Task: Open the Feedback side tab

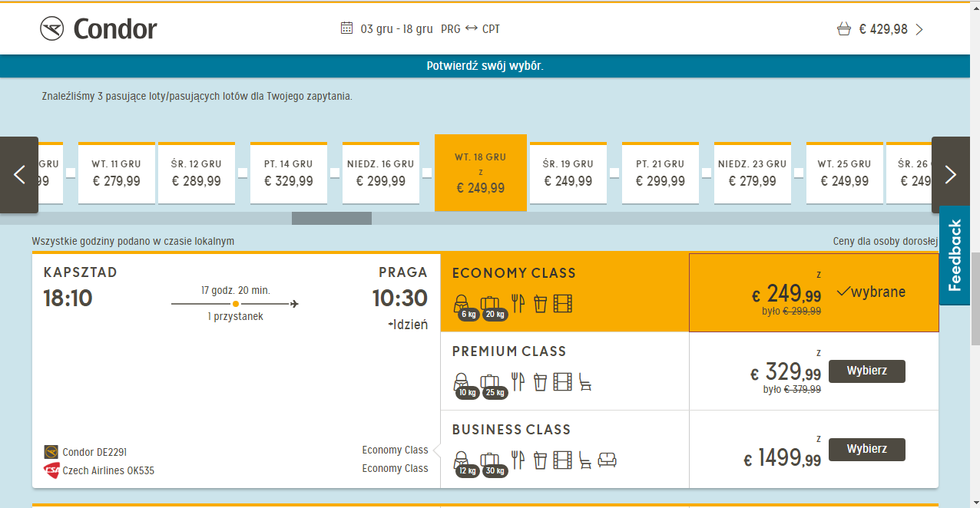Action: 955,256
